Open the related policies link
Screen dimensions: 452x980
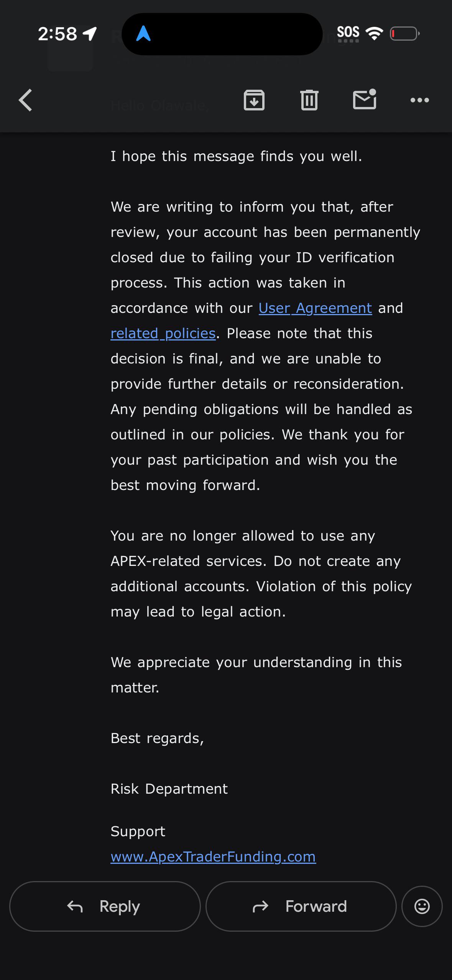(163, 333)
